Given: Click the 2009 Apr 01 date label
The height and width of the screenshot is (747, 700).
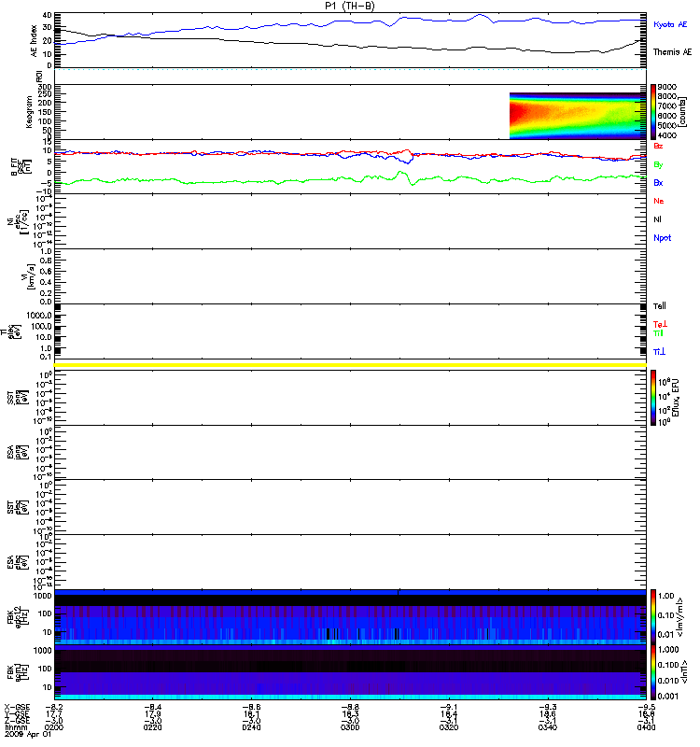Looking at the screenshot, I should 28,734.
